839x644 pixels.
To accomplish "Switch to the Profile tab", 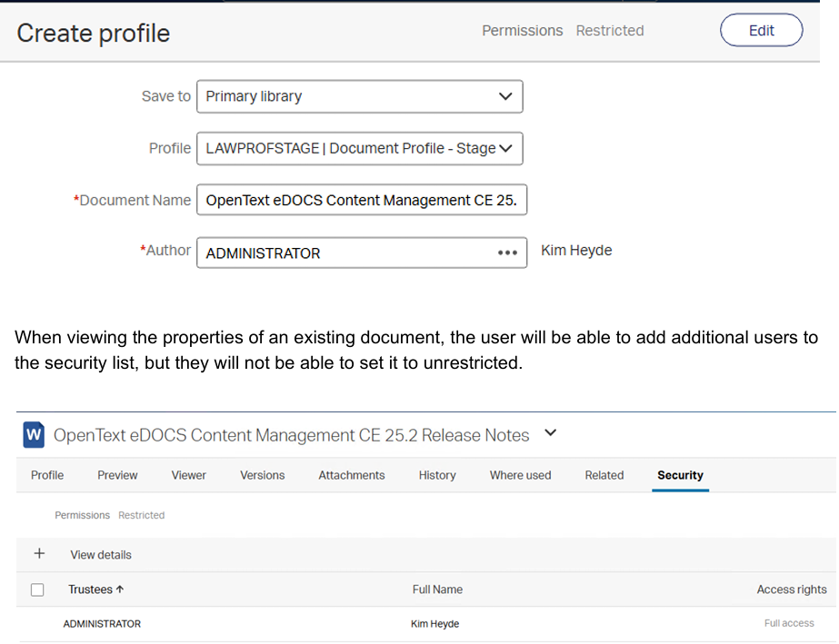I will click(47, 475).
